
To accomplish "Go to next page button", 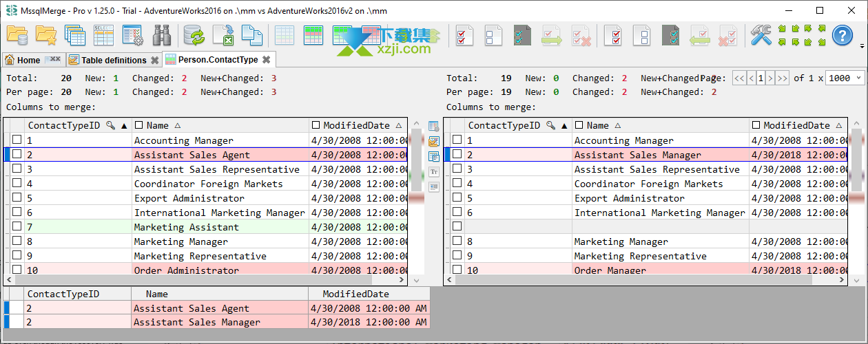I will click(770, 78).
